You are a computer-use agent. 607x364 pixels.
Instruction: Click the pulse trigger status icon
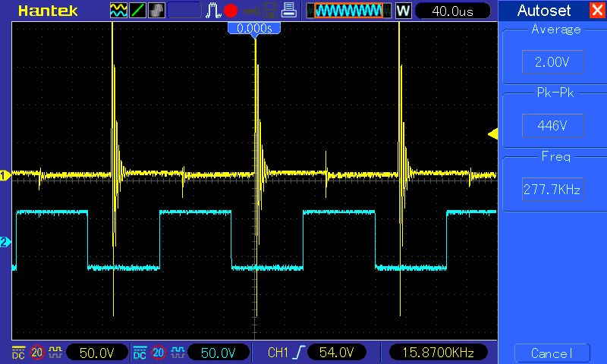pos(213,11)
